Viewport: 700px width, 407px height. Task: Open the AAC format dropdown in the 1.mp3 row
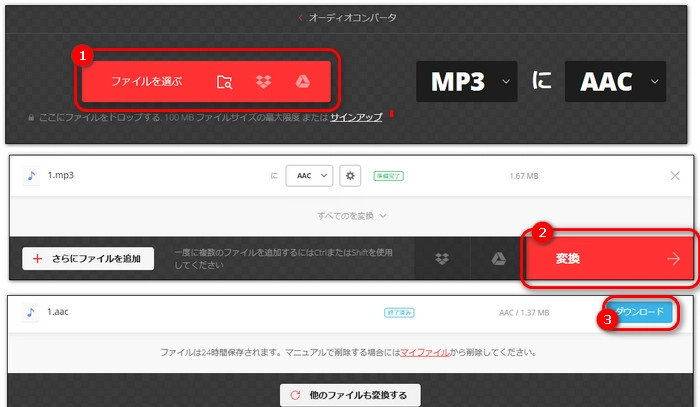tap(309, 176)
